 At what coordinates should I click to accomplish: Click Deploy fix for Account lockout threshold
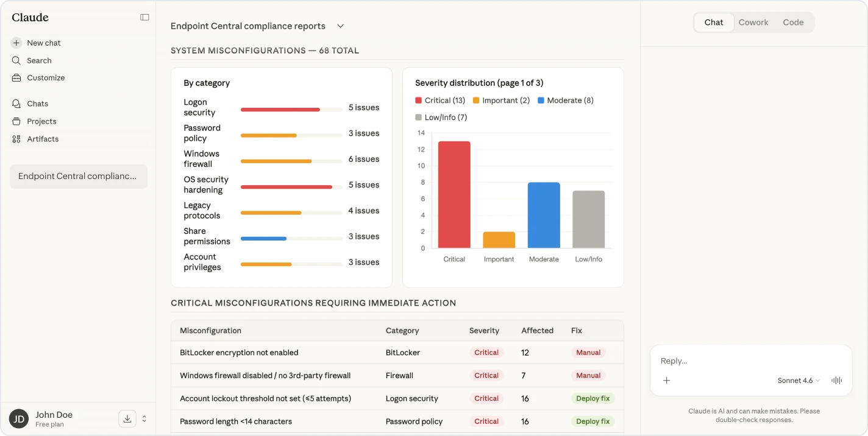pyautogui.click(x=592, y=398)
